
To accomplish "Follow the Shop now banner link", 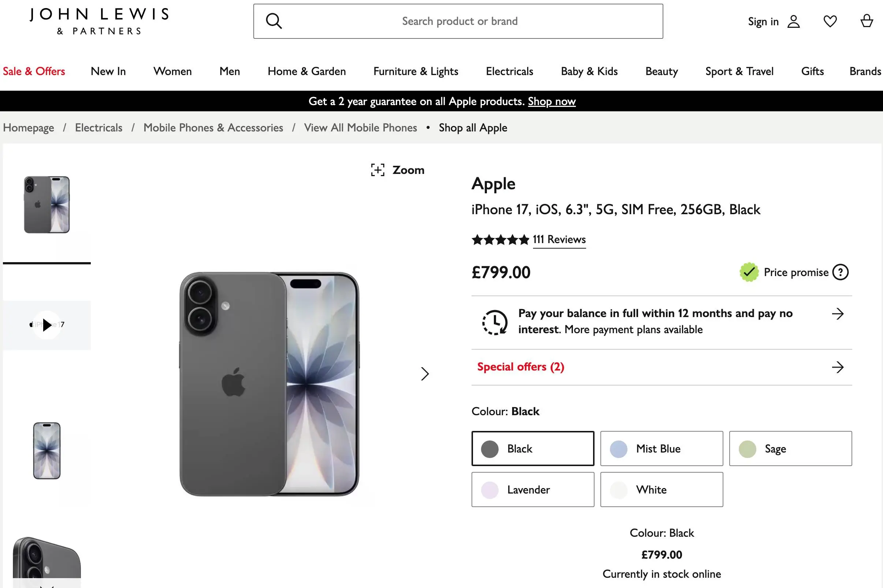I will (552, 101).
